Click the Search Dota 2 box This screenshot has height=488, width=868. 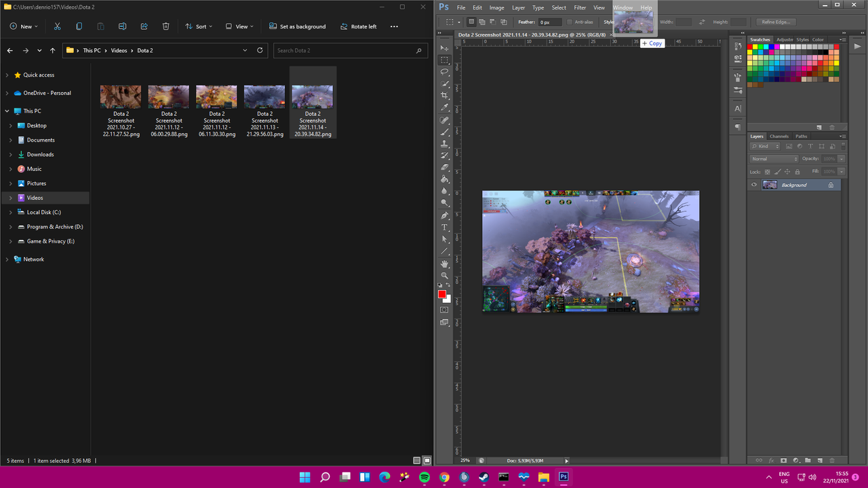351,50
